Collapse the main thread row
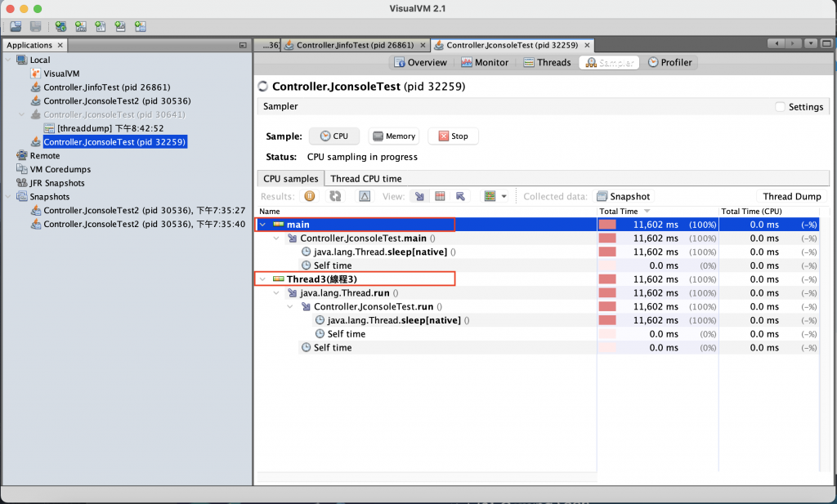Image resolution: width=837 pixels, height=504 pixels. point(262,225)
